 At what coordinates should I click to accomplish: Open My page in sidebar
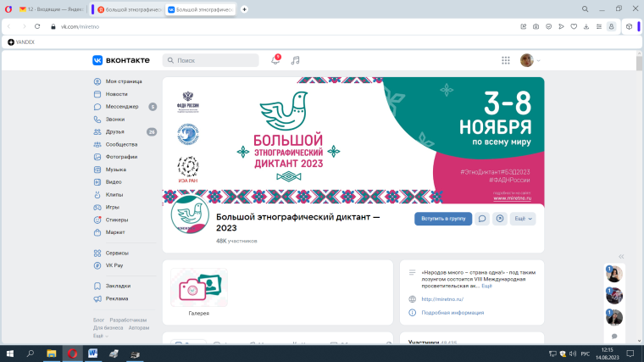pos(124,81)
